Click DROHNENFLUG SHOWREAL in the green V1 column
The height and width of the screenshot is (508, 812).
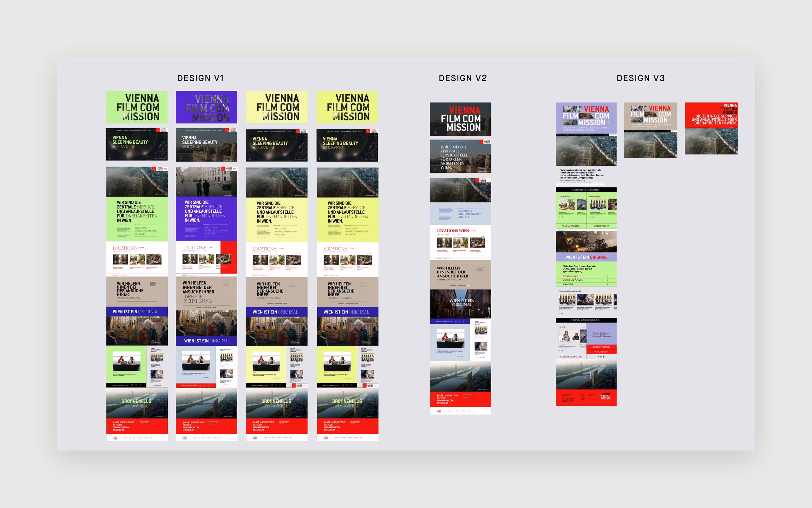[136, 403]
